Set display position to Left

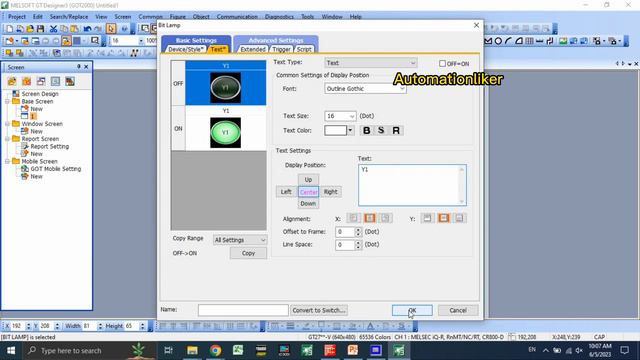tap(286, 192)
